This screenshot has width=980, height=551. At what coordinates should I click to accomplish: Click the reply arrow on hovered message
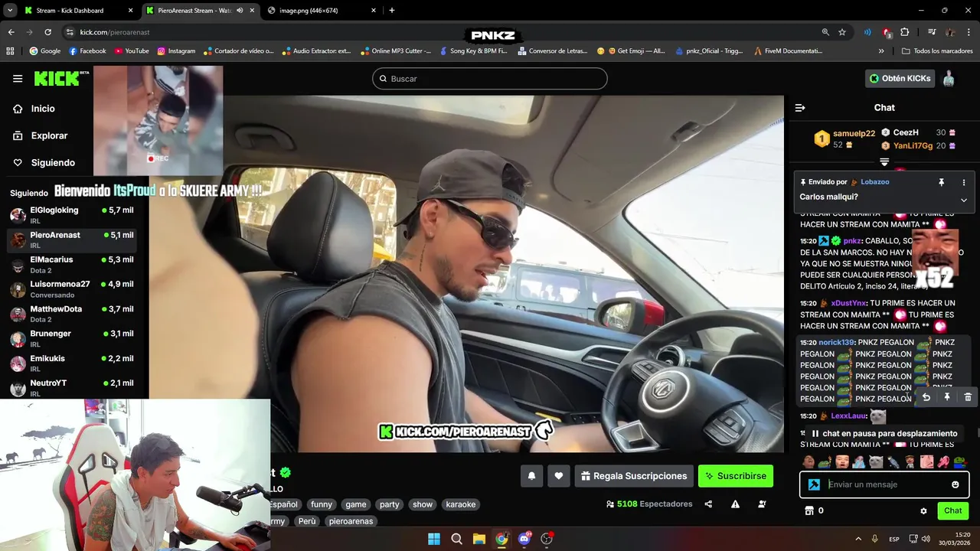click(926, 397)
